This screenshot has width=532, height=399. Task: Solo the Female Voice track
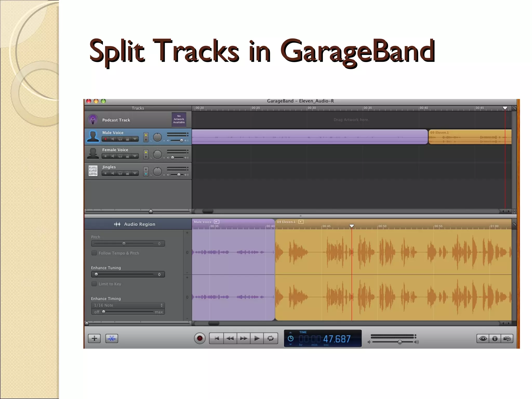[120, 156]
